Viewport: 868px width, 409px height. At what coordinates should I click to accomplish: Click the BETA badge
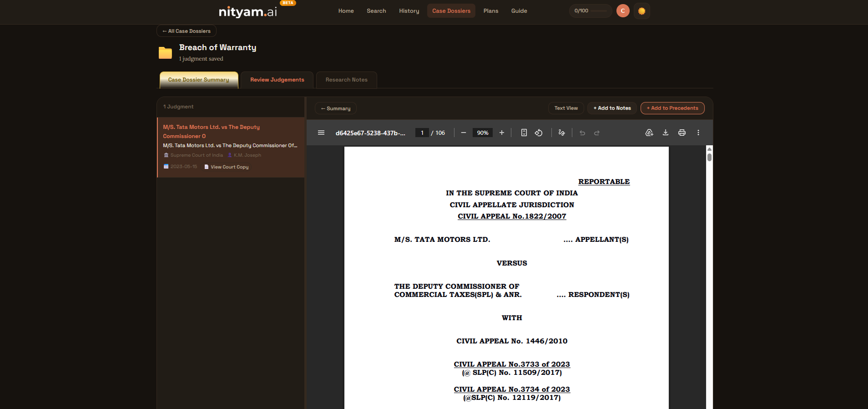pyautogui.click(x=288, y=3)
